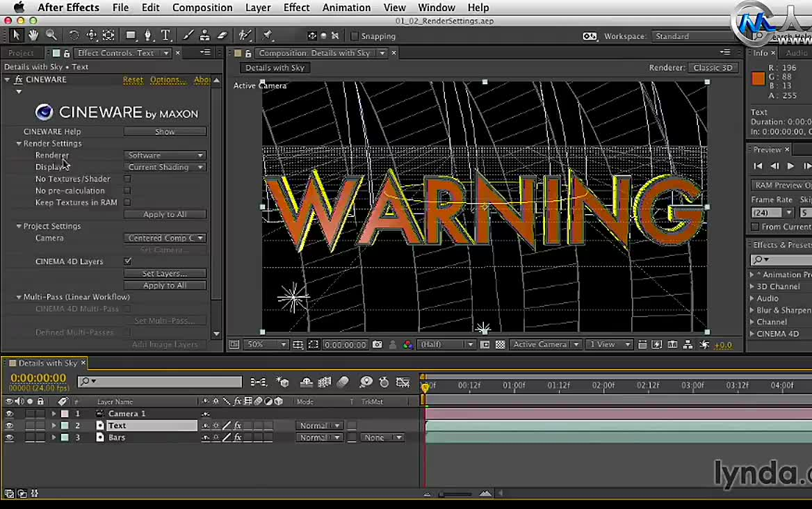Click the CINEWARE Help Show button
Viewport: 812px width, 509px height.
tap(165, 131)
